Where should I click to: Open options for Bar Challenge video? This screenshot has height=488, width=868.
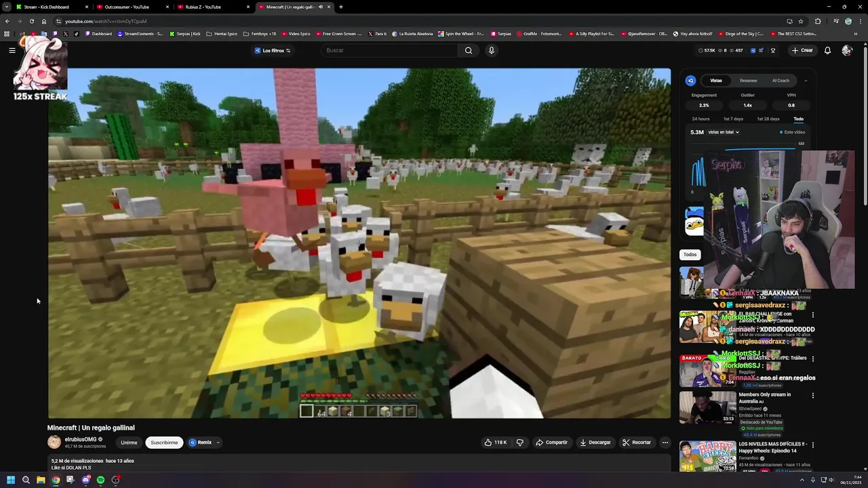pos(812,314)
